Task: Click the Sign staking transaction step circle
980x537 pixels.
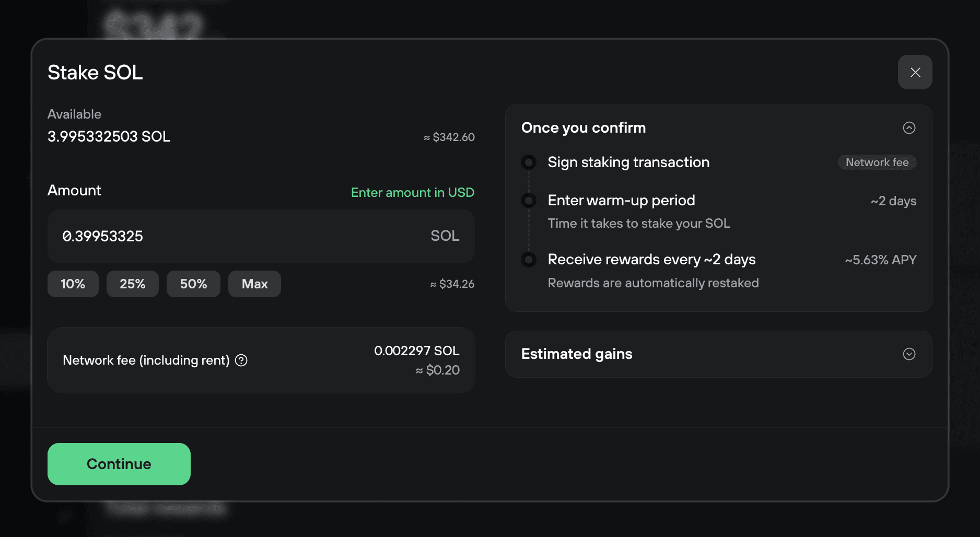Action: click(529, 162)
